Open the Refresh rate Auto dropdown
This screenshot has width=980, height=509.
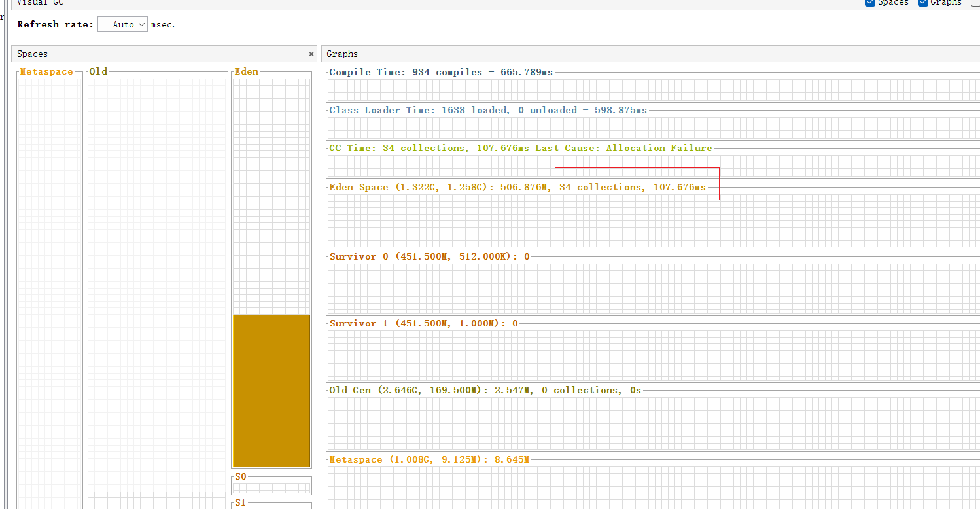123,24
